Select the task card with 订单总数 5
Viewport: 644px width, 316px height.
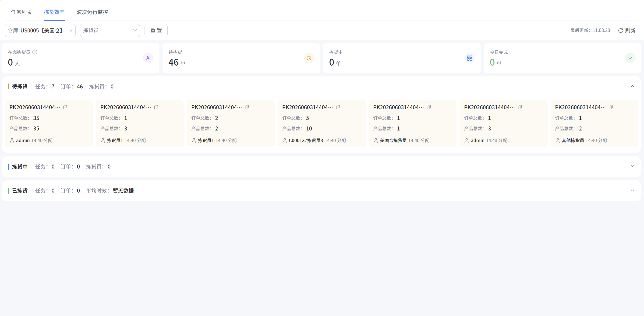(x=322, y=124)
